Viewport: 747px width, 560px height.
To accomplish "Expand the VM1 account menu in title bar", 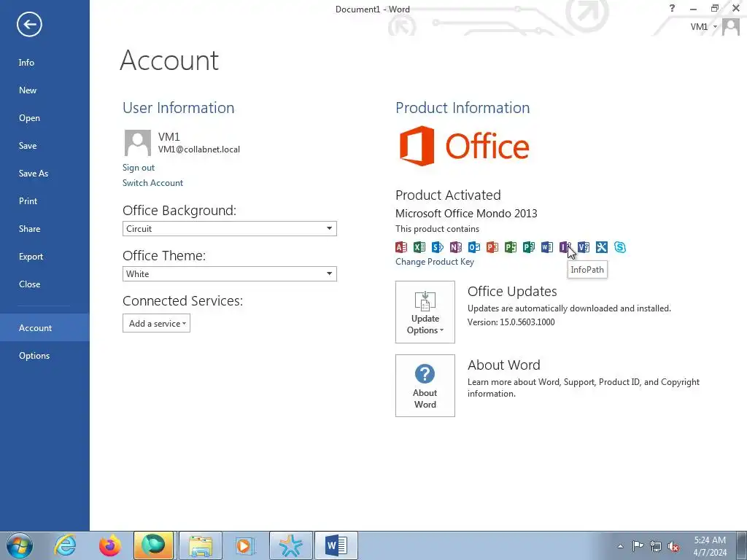I will click(704, 27).
